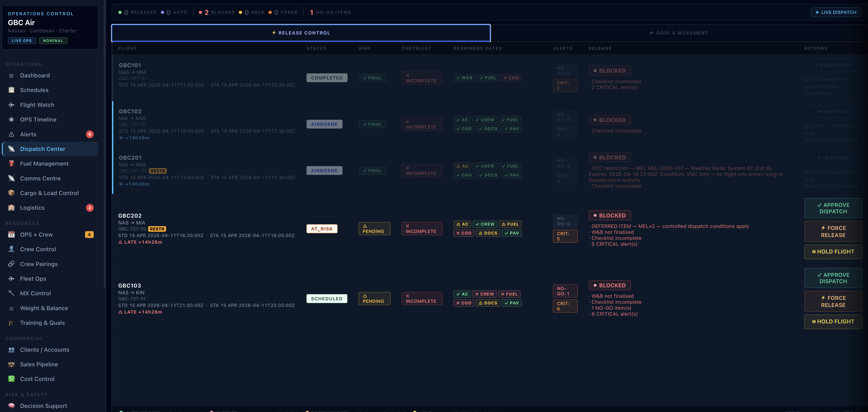Click the NOMINAL status badge
This screenshot has width=868, height=412.
53,41
